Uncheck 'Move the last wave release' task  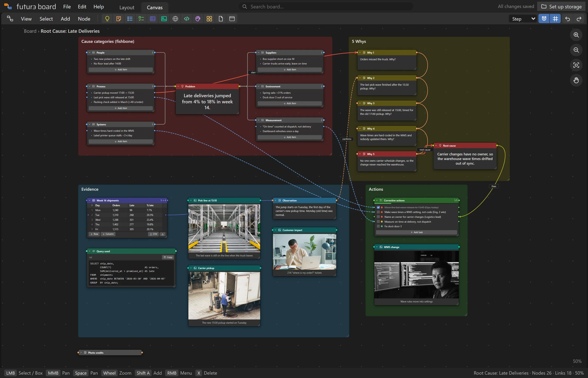(x=378, y=207)
